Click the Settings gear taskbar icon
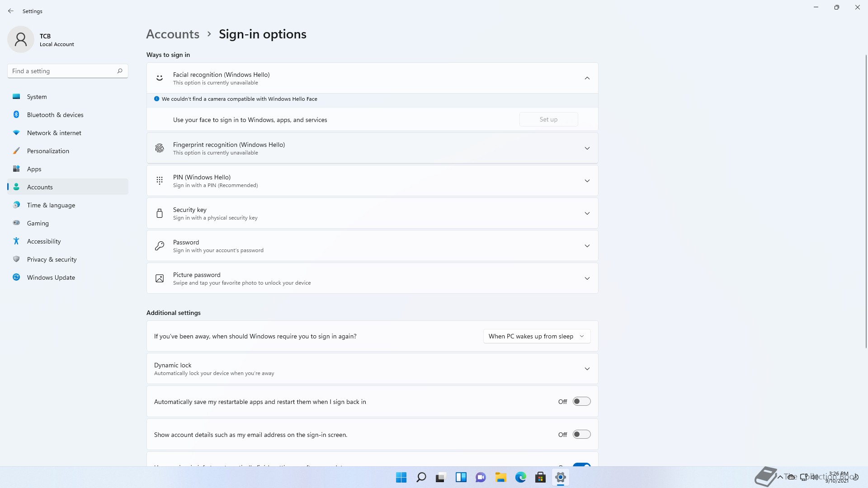The image size is (868, 488). click(x=560, y=477)
